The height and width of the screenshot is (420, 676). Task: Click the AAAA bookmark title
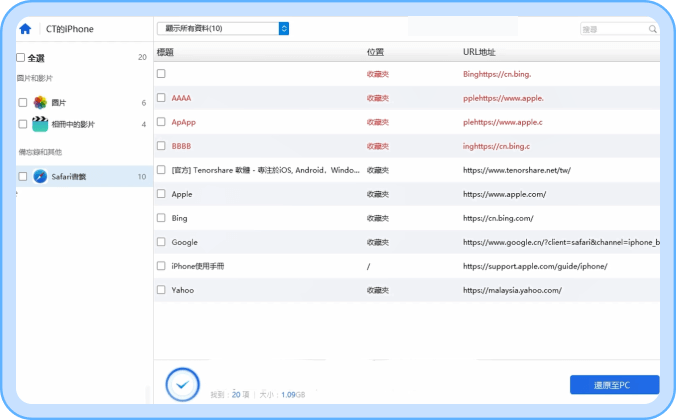181,98
